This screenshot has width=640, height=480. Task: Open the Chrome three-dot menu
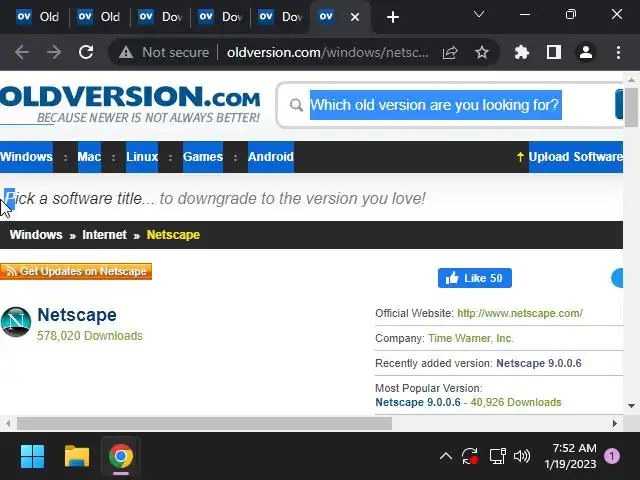click(x=618, y=52)
